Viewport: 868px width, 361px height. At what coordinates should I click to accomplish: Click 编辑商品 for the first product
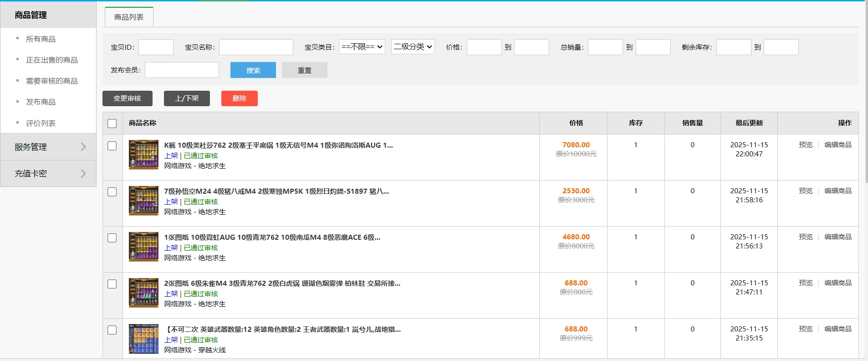837,145
